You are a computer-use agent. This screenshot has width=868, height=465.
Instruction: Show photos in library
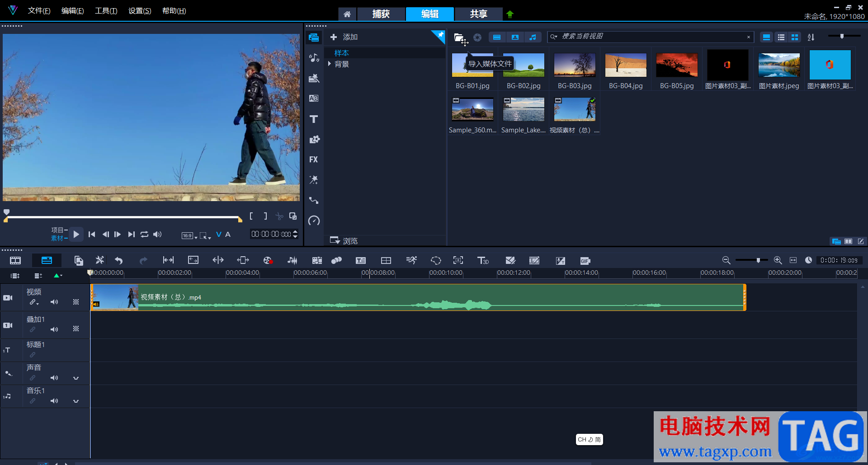pos(515,38)
